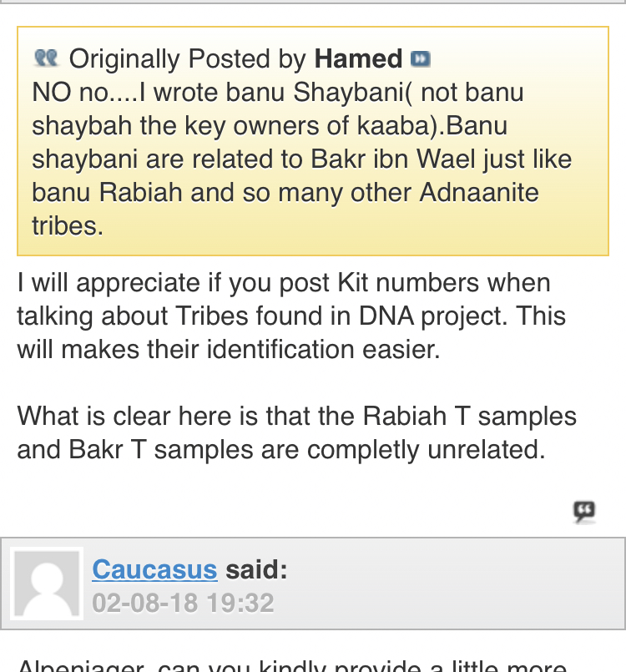Click "Adnaanite" in the quoted message

478,192
